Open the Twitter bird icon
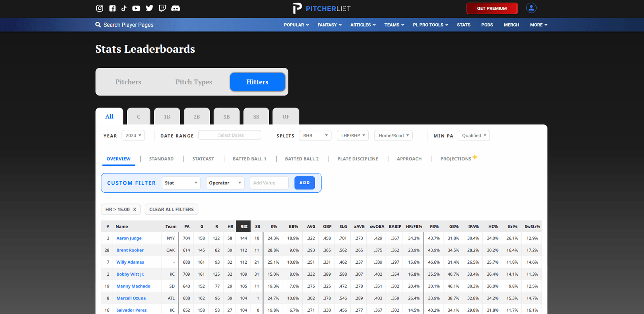The height and width of the screenshot is (314, 644). tap(149, 8)
